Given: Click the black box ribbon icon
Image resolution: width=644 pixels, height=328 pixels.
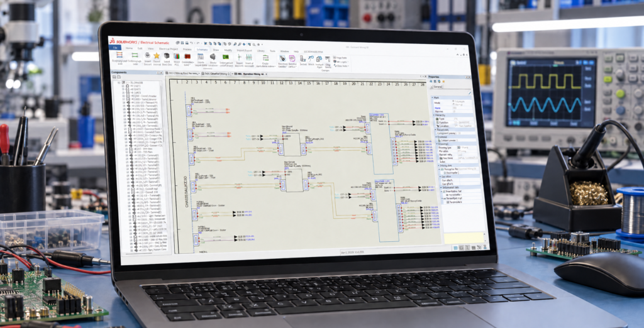Looking at the screenshot, I should coord(167,56).
